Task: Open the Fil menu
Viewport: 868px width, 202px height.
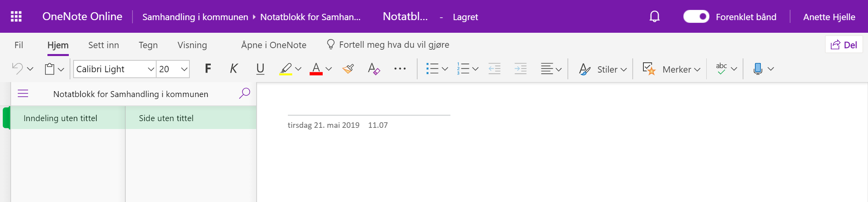Action: [19, 45]
